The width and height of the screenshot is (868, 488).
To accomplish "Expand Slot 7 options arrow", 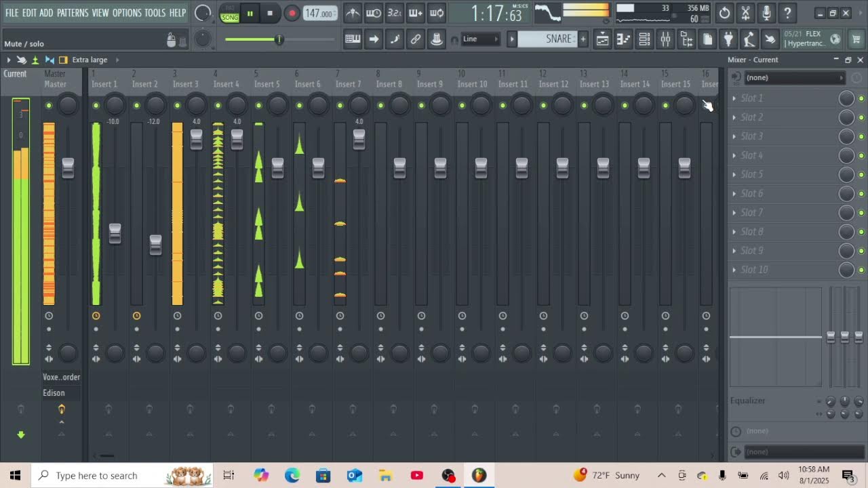I will coord(734,212).
